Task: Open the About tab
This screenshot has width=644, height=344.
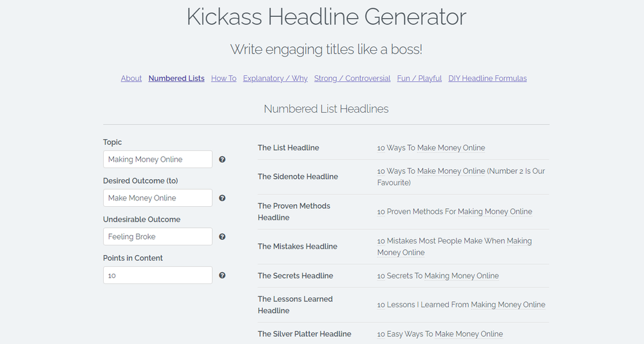Action: [131, 79]
